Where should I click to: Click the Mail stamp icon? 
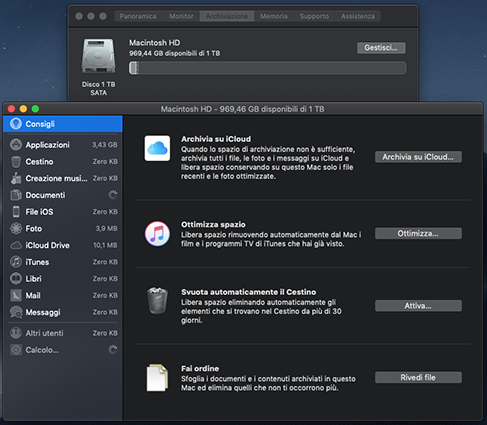(x=16, y=295)
